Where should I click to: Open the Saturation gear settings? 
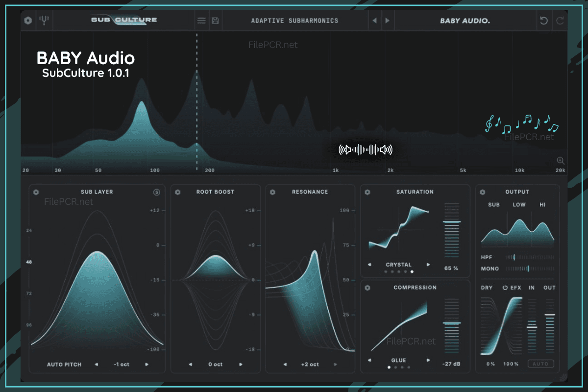click(367, 192)
